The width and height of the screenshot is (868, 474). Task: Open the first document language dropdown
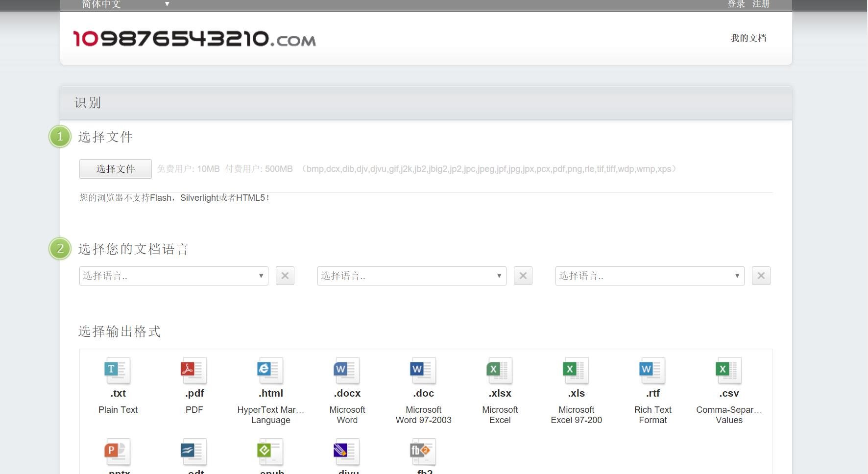point(173,276)
